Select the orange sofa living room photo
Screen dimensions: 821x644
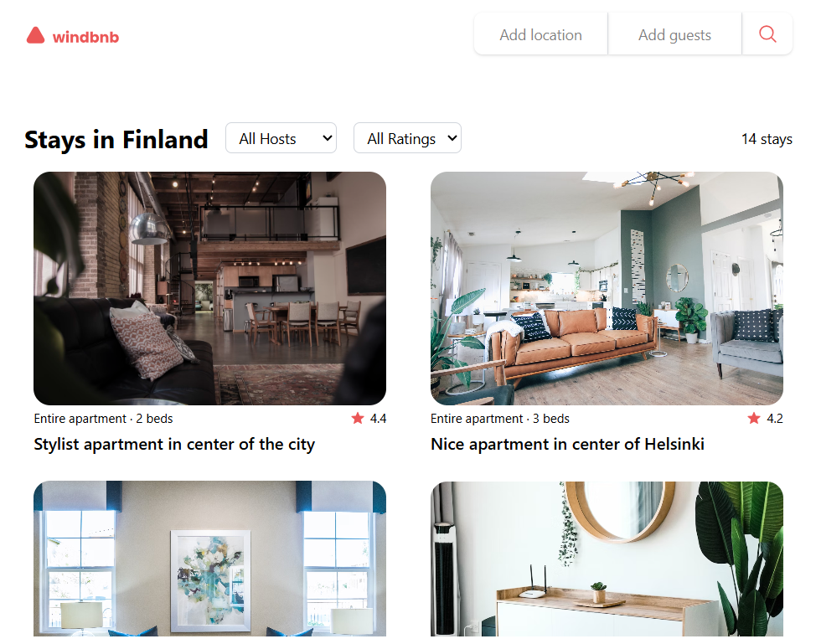click(x=607, y=288)
